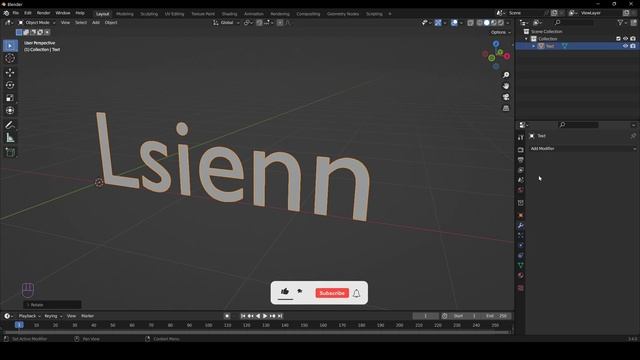Open the viewport Options dropdown
Viewport: 640px width, 360px height.
tap(500, 32)
